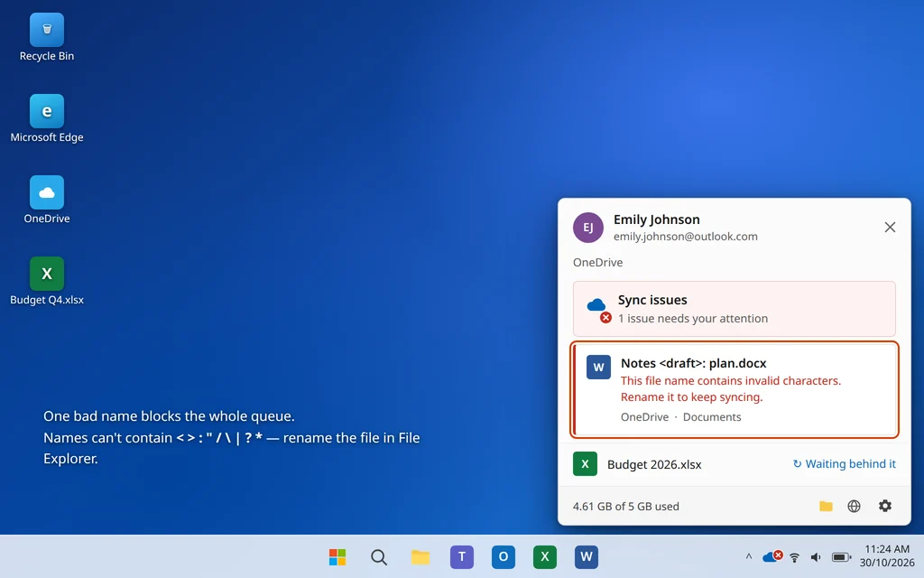Click the OneDrive label under the account name
The width and height of the screenshot is (924, 578).
tap(597, 263)
